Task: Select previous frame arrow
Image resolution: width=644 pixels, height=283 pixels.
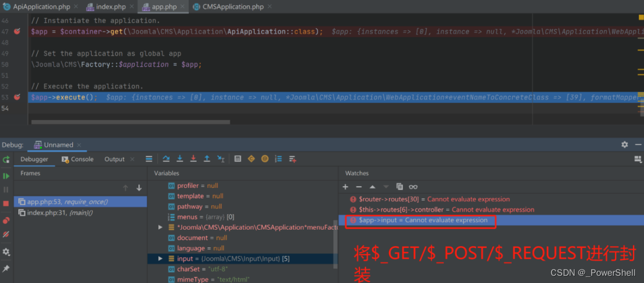Action: click(126, 188)
